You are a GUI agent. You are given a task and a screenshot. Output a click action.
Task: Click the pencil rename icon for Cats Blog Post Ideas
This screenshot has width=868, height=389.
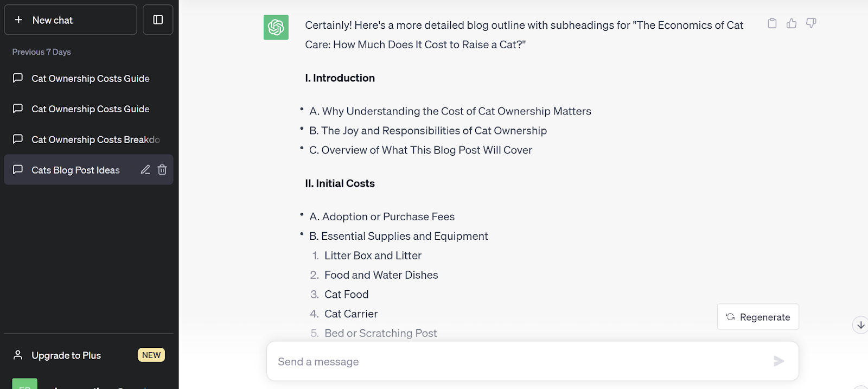pos(145,170)
